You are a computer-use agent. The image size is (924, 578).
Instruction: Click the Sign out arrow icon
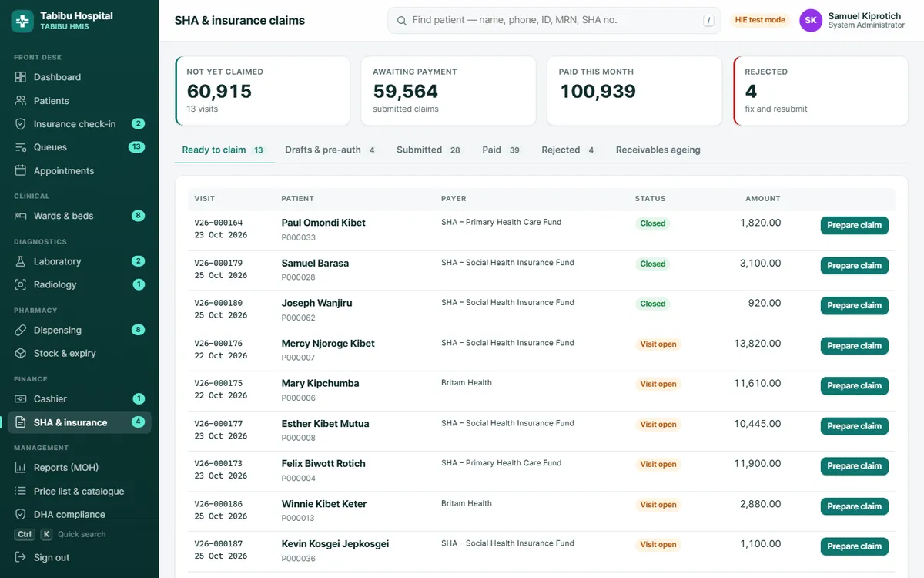point(21,557)
